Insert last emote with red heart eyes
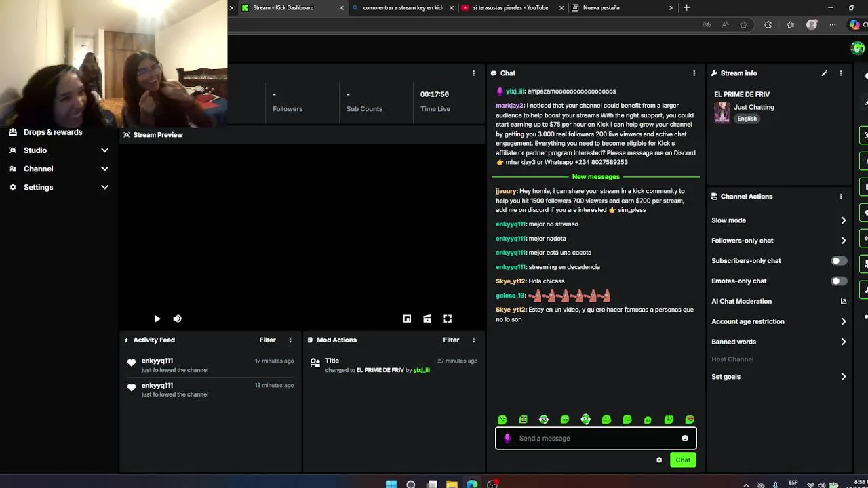 pos(690,420)
